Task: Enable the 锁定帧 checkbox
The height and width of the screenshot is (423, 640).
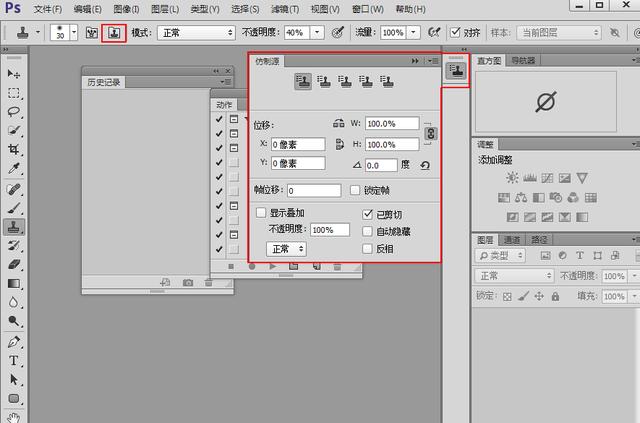Action: click(x=355, y=190)
